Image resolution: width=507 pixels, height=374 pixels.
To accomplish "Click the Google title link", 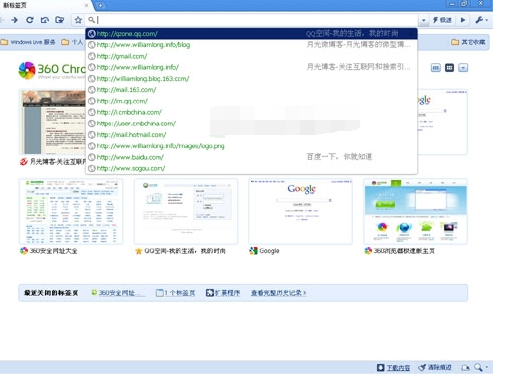I will pyautogui.click(x=269, y=251).
